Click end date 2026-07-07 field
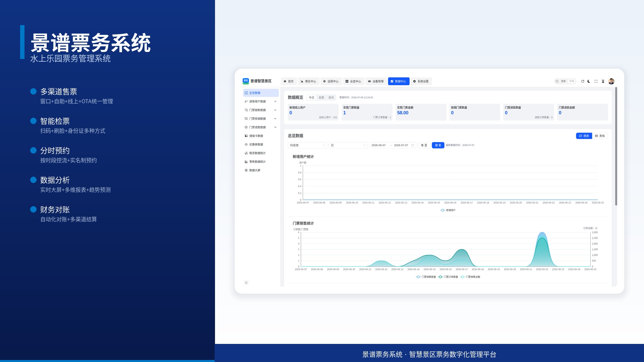This screenshot has height=362, width=644. point(401,145)
